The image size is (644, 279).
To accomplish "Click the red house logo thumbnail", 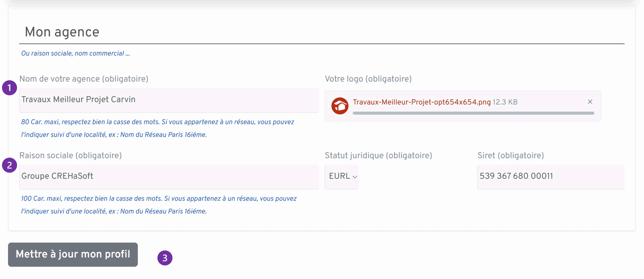I will pyautogui.click(x=340, y=106).
